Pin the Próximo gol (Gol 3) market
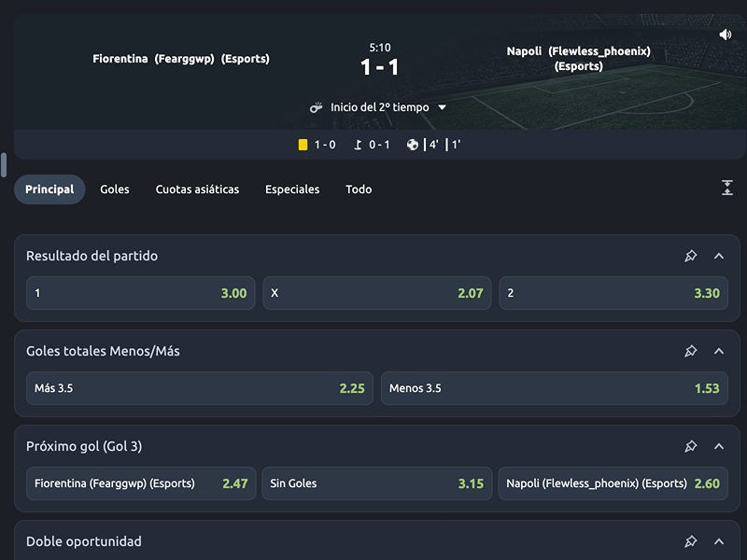 (691, 446)
